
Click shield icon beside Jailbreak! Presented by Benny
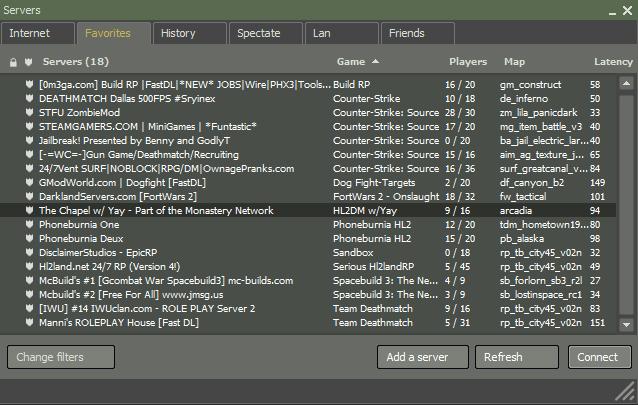[x=29, y=140]
